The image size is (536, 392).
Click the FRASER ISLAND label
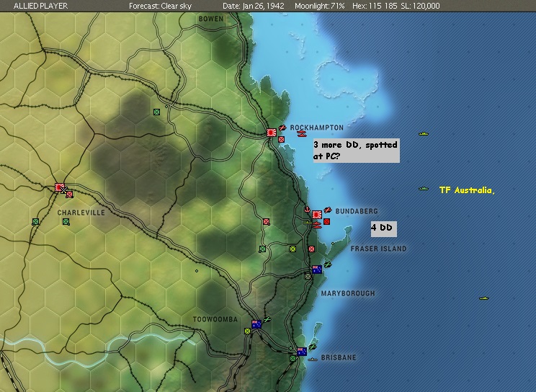pos(378,249)
